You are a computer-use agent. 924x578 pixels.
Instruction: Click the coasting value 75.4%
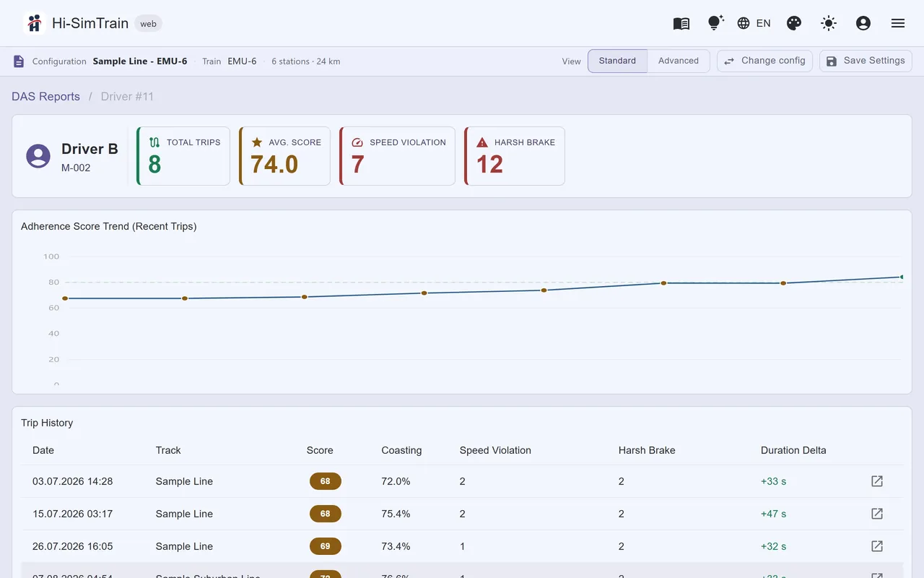[x=396, y=514]
